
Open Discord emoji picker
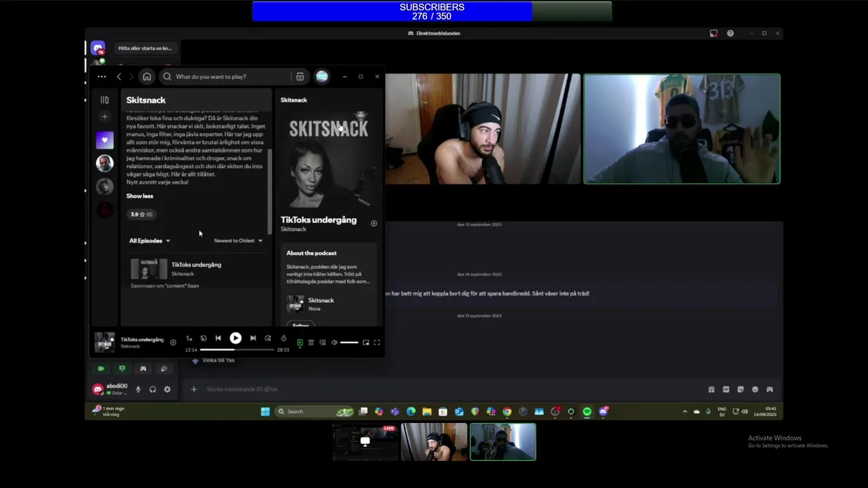[x=755, y=390]
